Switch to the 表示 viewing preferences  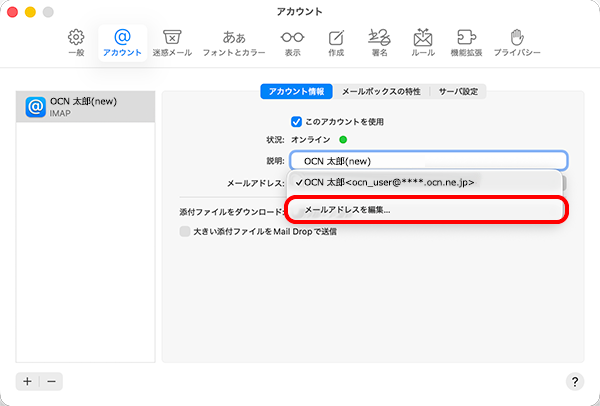tap(292, 41)
